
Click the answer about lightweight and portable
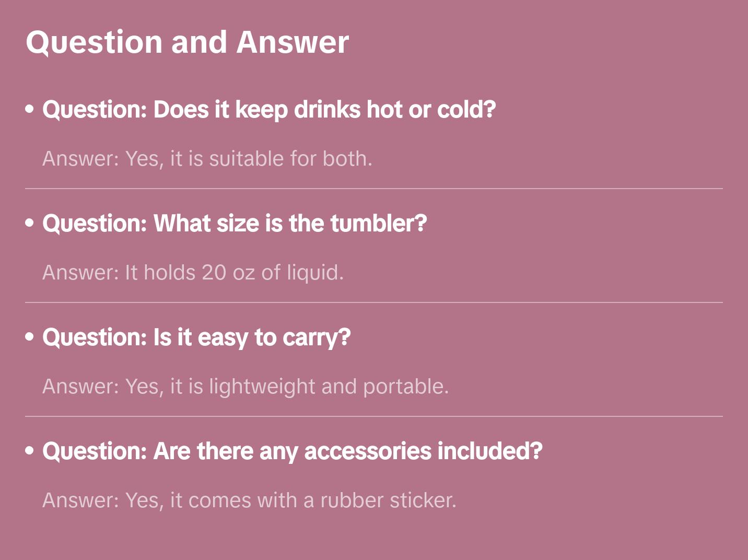(x=246, y=387)
